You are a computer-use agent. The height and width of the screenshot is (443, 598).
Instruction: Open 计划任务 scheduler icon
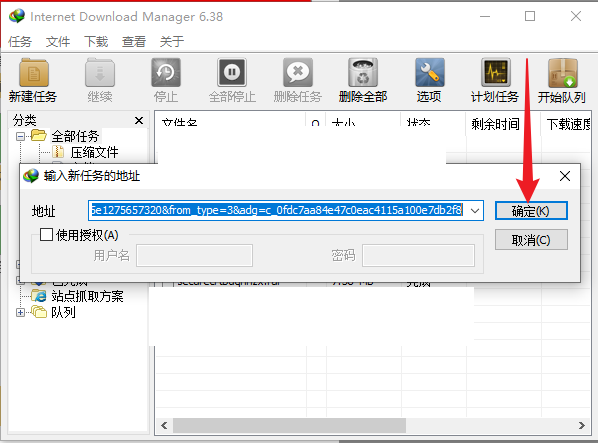tap(495, 72)
